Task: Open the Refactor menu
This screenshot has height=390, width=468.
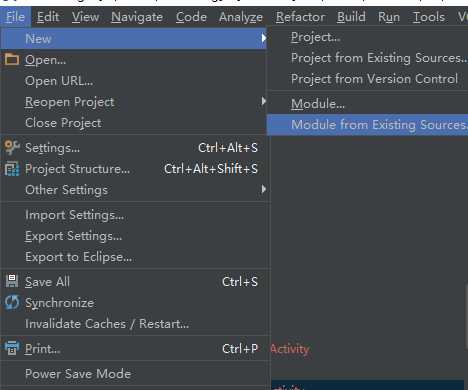Action: [x=300, y=17]
